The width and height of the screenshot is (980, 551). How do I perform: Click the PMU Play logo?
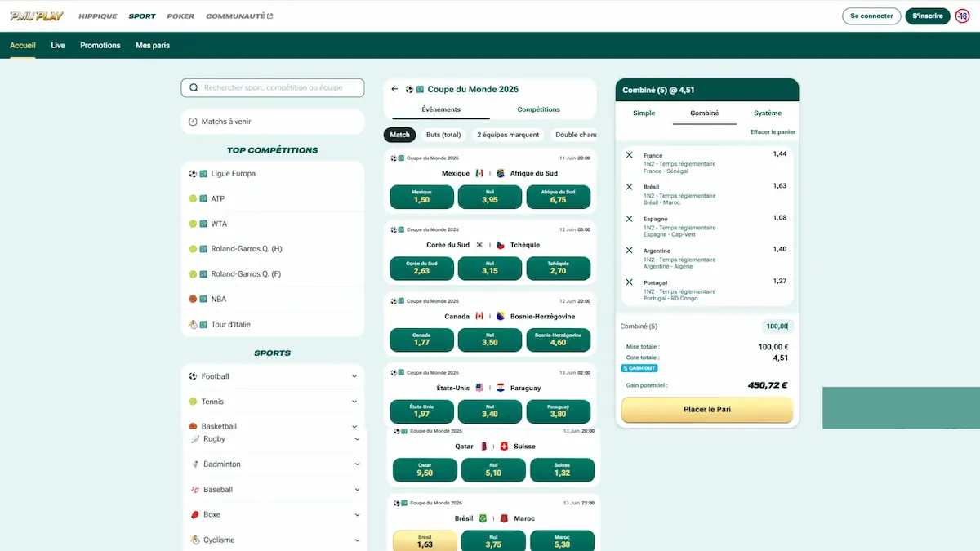point(38,16)
